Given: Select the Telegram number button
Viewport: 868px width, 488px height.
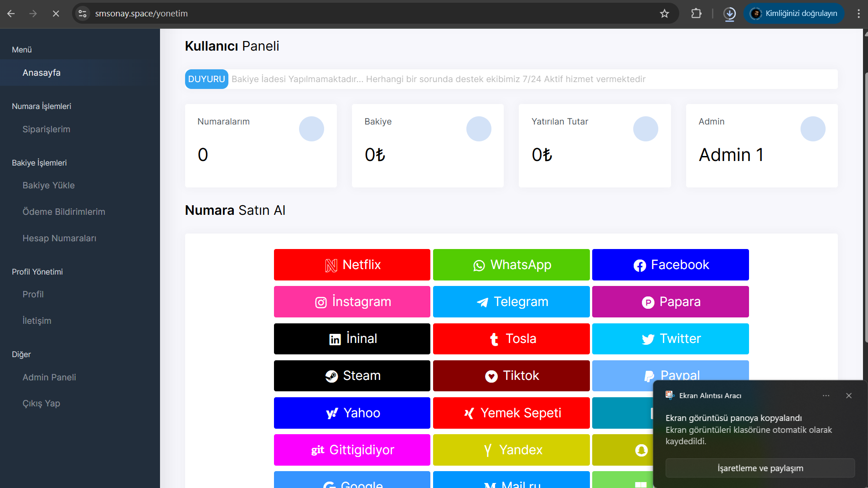Looking at the screenshot, I should point(511,302).
